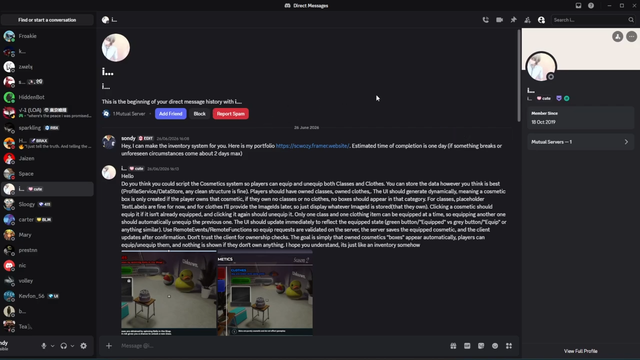Open the prestnn conversation
The width and height of the screenshot is (640, 360).
(x=47, y=250)
